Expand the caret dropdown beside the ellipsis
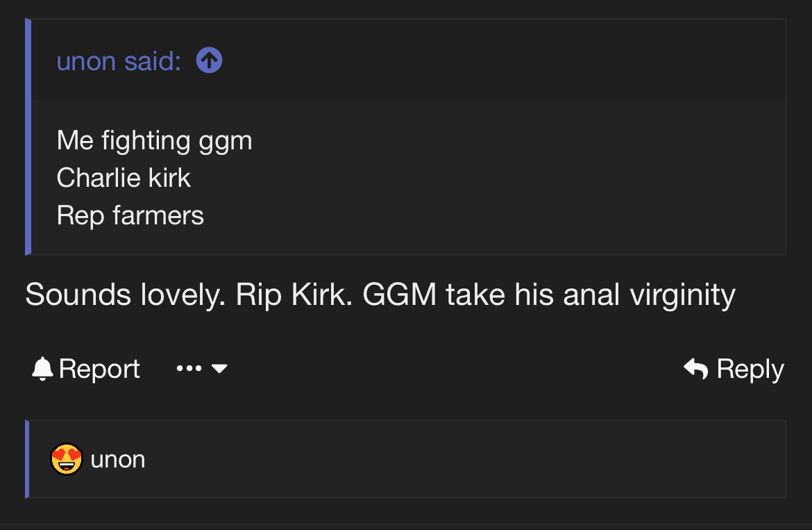Image resolution: width=812 pixels, height=530 pixels. 219,369
